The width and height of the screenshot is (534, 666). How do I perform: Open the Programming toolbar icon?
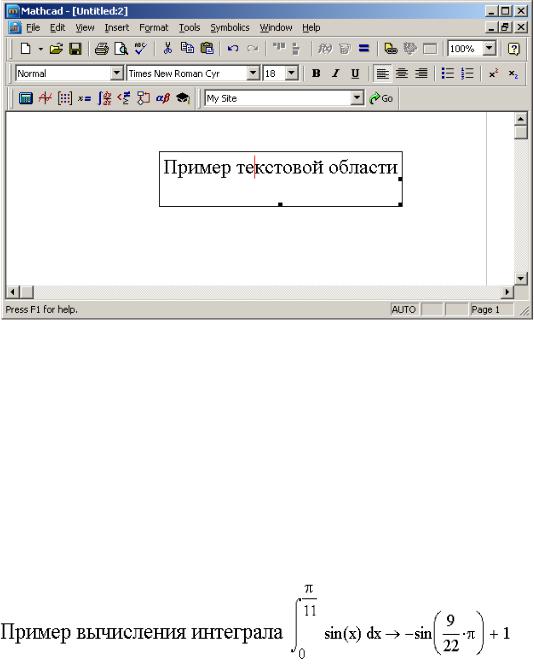tap(143, 99)
